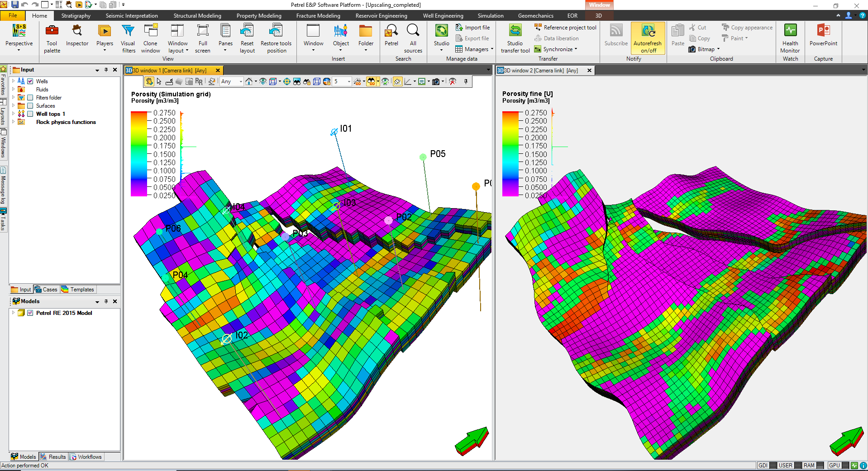Open the Templates pane tab
The height and width of the screenshot is (471, 868).
pyautogui.click(x=77, y=290)
